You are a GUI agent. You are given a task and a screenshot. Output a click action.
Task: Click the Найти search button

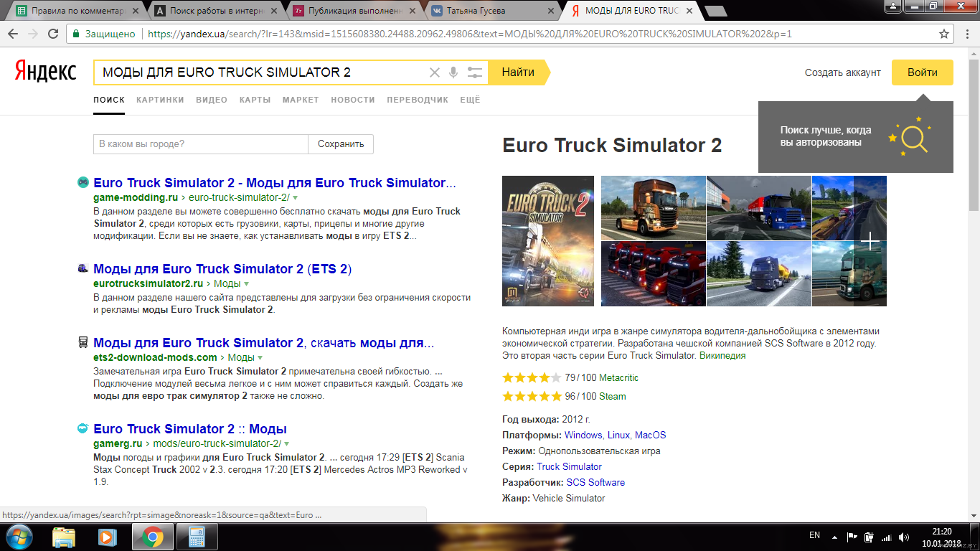518,72
